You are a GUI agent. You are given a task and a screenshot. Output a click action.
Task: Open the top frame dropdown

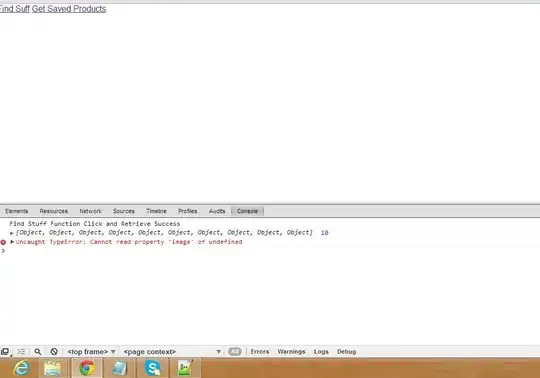pyautogui.click(x=91, y=351)
